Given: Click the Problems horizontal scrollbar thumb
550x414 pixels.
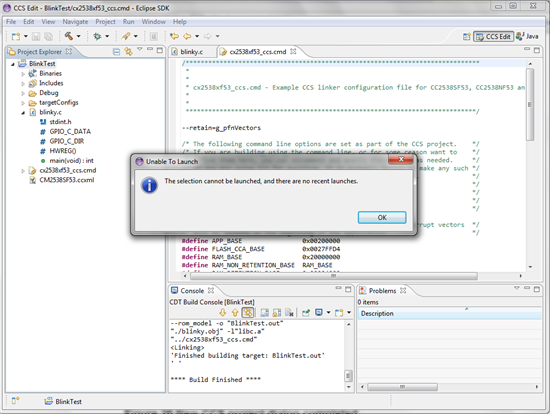Looking at the screenshot, I should [x=402, y=387].
